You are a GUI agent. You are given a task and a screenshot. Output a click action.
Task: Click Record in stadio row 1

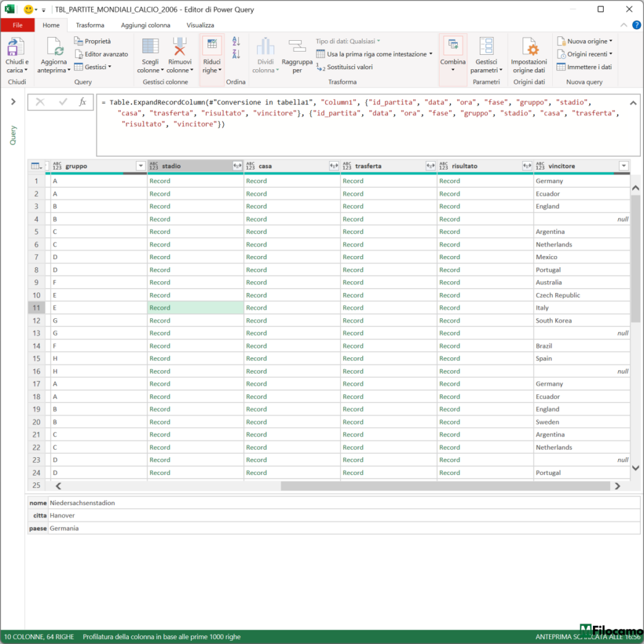pyautogui.click(x=160, y=180)
